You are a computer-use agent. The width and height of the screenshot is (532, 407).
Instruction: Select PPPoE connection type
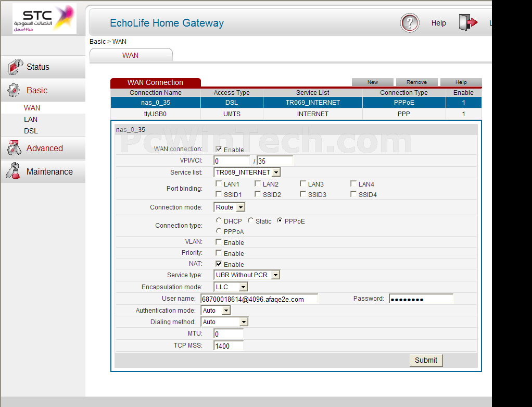click(x=280, y=220)
